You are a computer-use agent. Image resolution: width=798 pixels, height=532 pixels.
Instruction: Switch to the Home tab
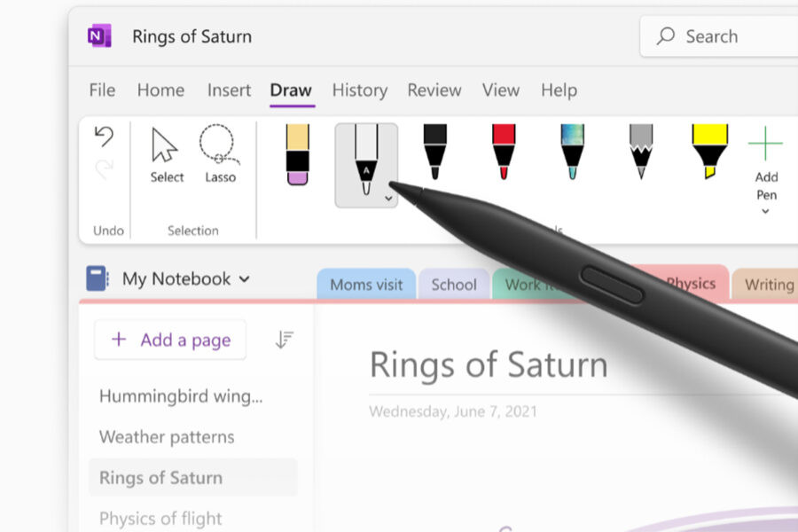160,90
